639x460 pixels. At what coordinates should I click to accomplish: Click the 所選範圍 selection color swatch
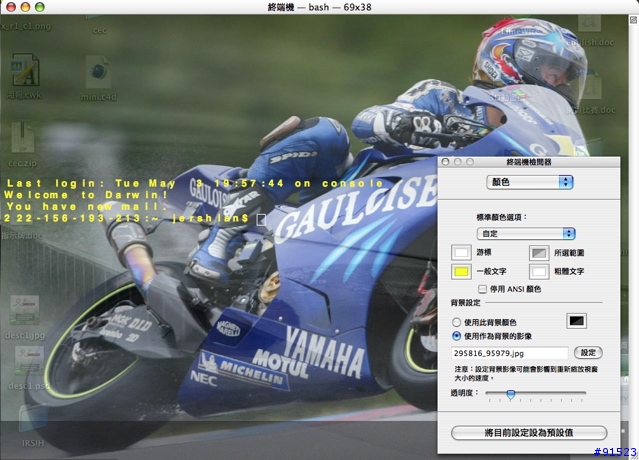(x=539, y=253)
